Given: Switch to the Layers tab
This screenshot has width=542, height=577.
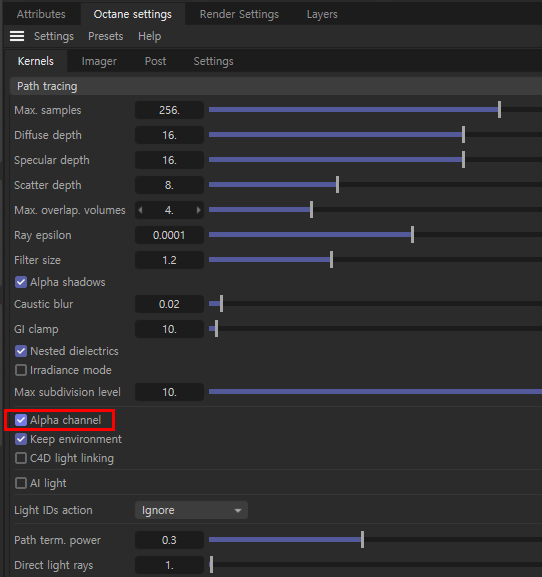Looking at the screenshot, I should pos(322,14).
